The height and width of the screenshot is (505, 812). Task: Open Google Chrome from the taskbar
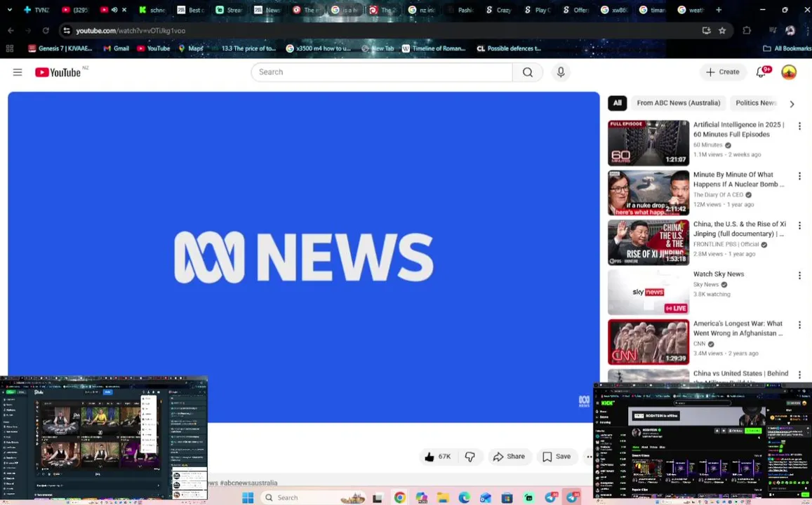click(399, 498)
